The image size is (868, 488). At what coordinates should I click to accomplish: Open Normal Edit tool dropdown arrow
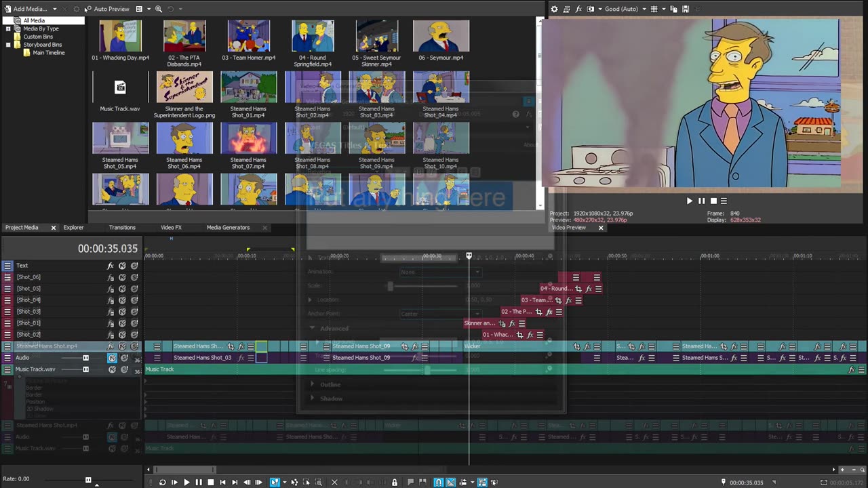(284, 483)
